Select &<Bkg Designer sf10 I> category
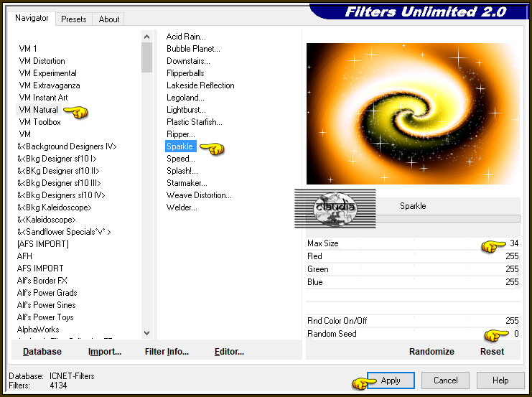532x397 pixels. click(57, 159)
